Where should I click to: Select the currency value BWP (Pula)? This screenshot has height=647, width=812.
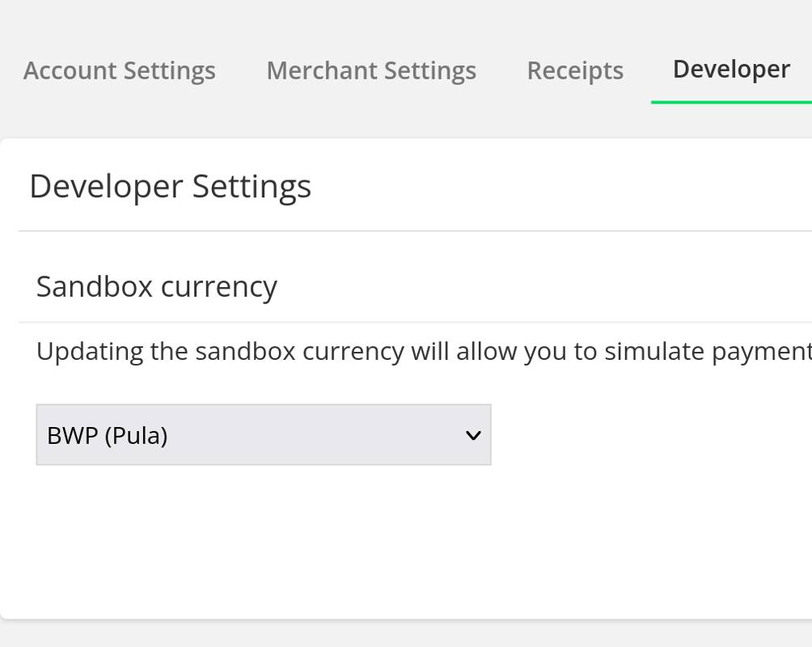coord(106,434)
